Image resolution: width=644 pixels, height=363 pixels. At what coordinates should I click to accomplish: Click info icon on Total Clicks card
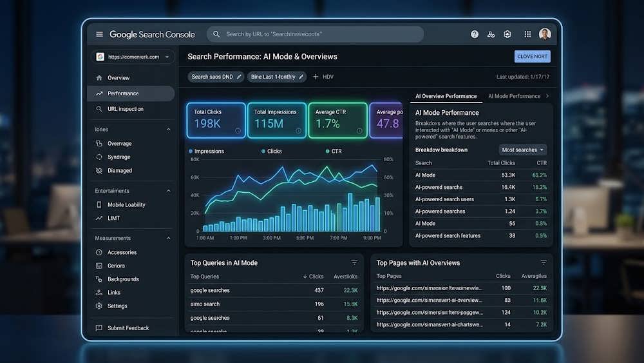[x=238, y=131]
